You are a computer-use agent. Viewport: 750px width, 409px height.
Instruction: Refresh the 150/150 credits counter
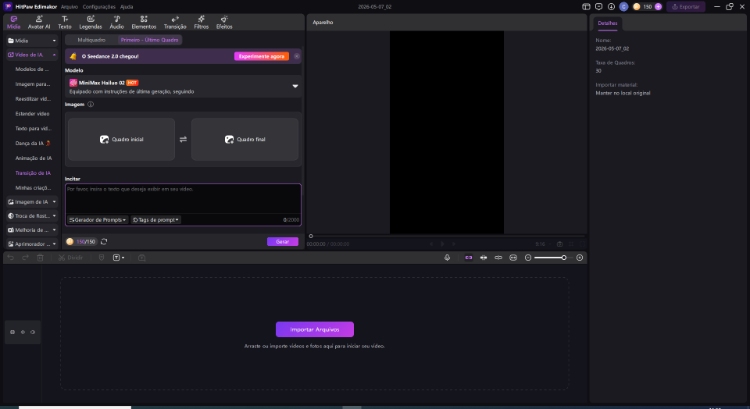pyautogui.click(x=104, y=242)
